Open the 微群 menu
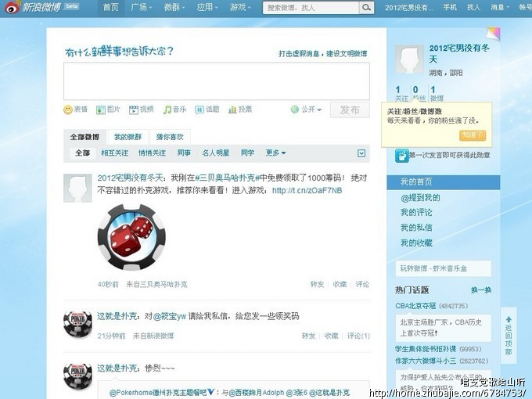The height and width of the screenshot is (399, 532). (x=174, y=8)
